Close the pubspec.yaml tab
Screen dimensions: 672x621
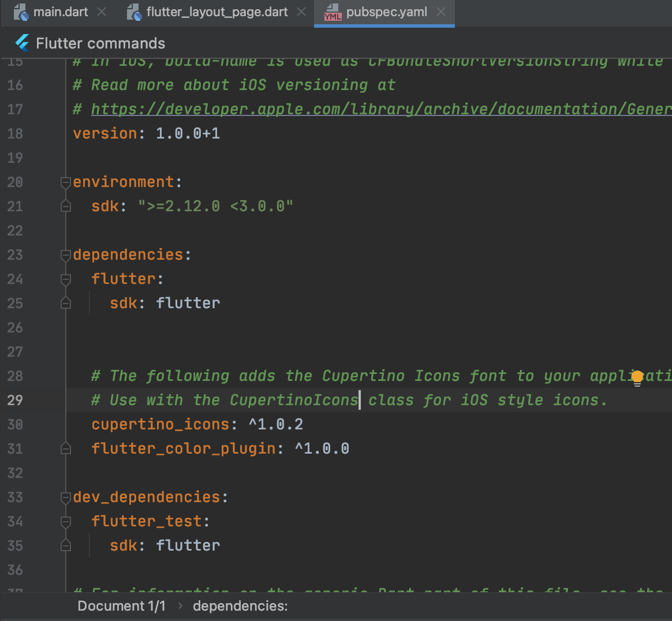pos(441,12)
